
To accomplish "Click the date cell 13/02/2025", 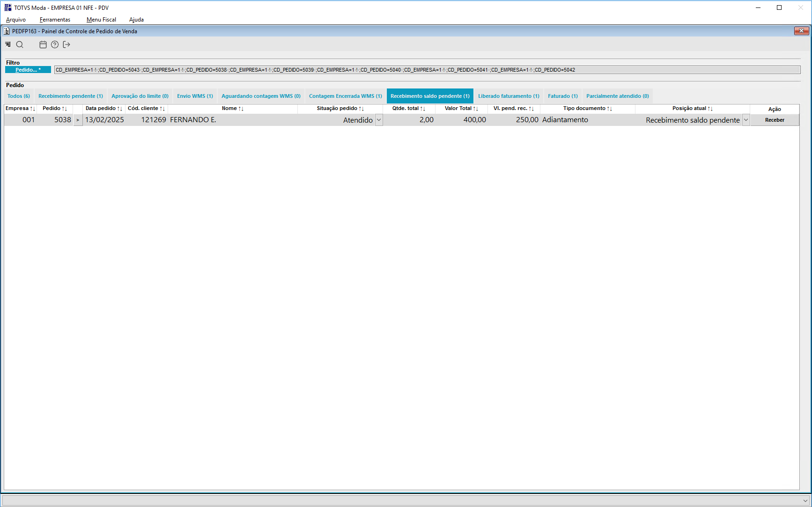I will (x=104, y=120).
